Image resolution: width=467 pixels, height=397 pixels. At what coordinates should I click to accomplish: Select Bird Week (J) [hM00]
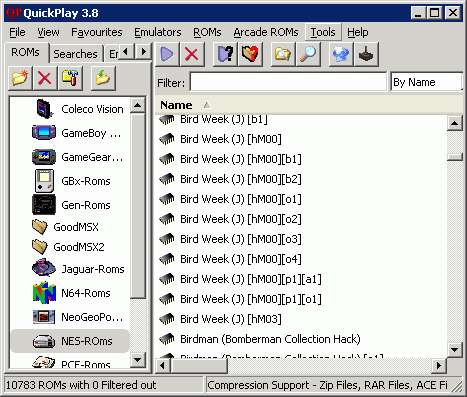pyautogui.click(x=231, y=139)
